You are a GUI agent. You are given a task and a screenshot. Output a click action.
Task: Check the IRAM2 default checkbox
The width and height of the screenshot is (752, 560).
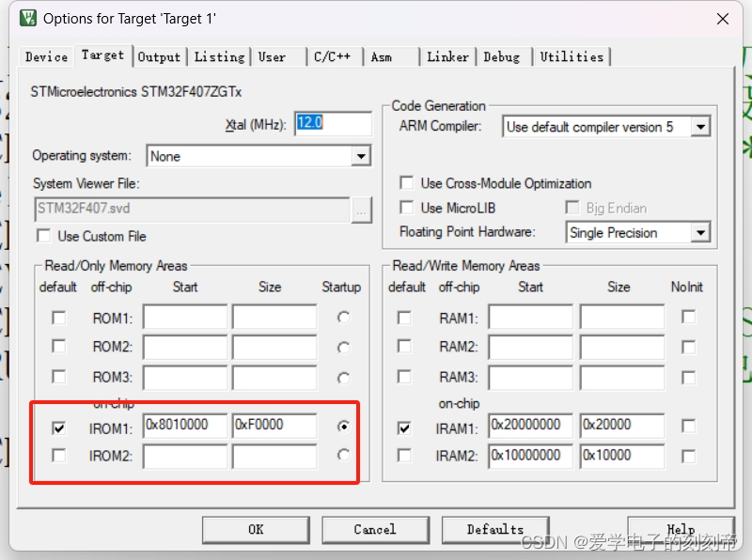[x=404, y=455]
